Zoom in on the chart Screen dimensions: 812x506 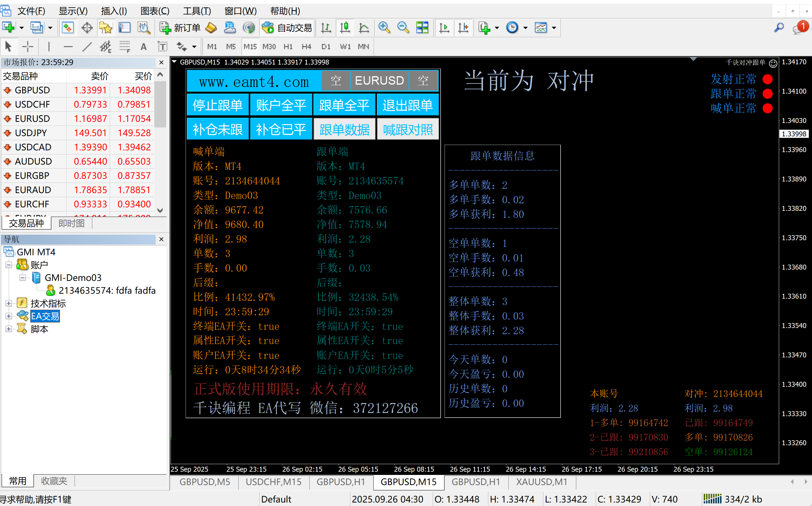pyautogui.click(x=384, y=28)
